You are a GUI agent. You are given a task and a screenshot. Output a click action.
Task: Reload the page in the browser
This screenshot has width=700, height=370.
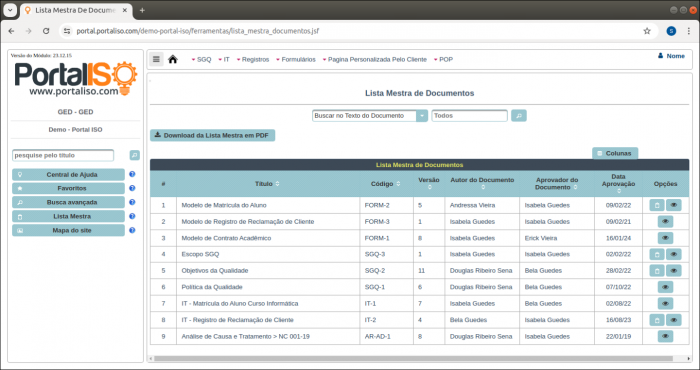point(46,31)
